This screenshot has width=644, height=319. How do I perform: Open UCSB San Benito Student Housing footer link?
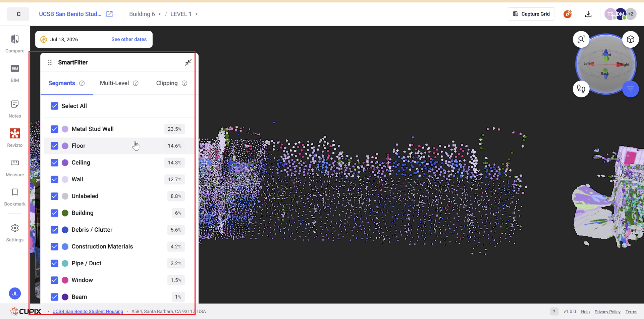(x=88, y=312)
